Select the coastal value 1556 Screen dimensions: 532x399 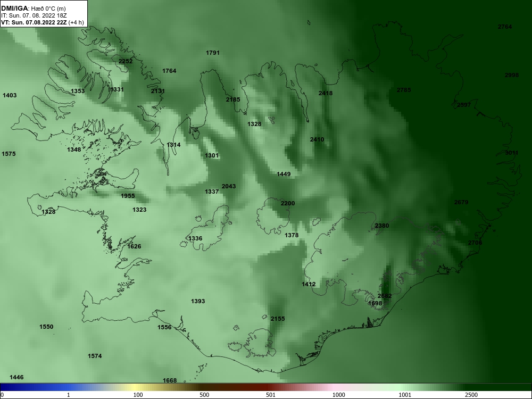[164, 327]
